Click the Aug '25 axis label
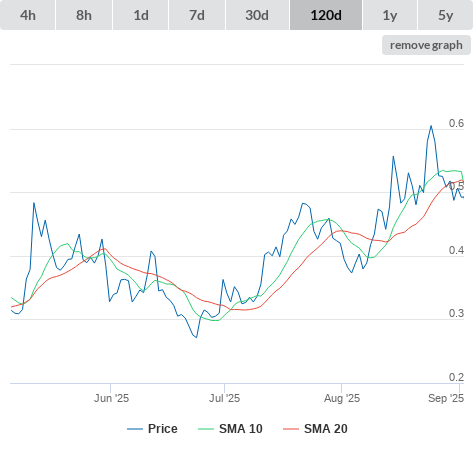Image resolution: width=474 pixels, height=455 pixels. pos(342,398)
